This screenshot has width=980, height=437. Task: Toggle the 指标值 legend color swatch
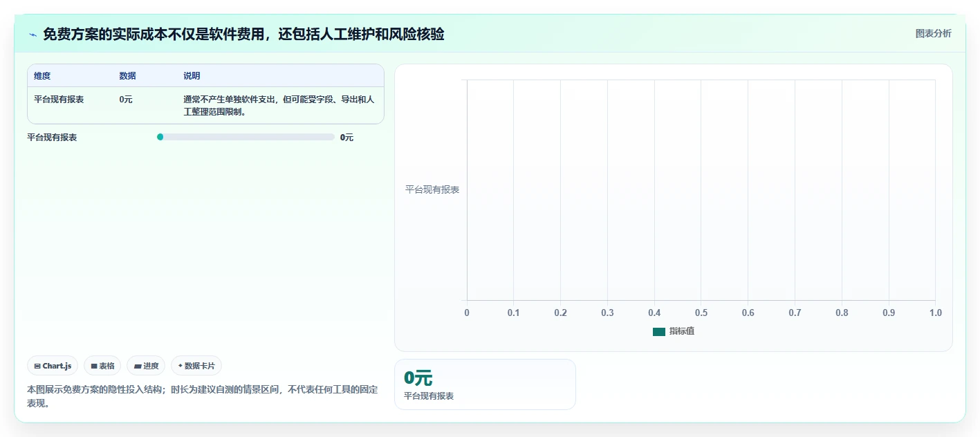tap(658, 332)
